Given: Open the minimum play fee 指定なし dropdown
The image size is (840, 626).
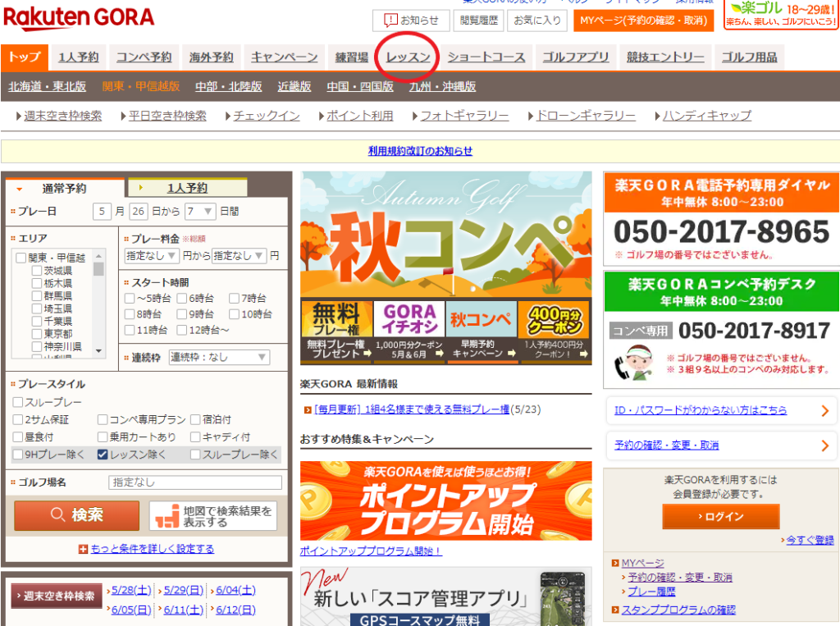Looking at the screenshot, I should point(151,256).
